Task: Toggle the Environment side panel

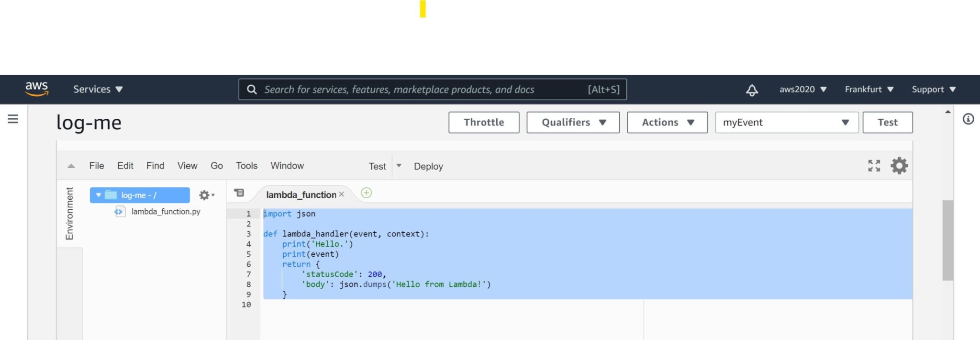Action: (x=69, y=214)
